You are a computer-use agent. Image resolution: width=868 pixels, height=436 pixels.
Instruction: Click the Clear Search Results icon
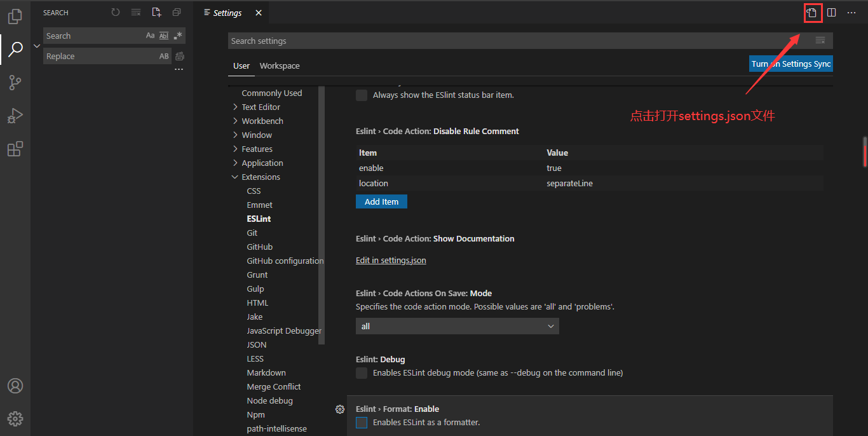click(135, 12)
